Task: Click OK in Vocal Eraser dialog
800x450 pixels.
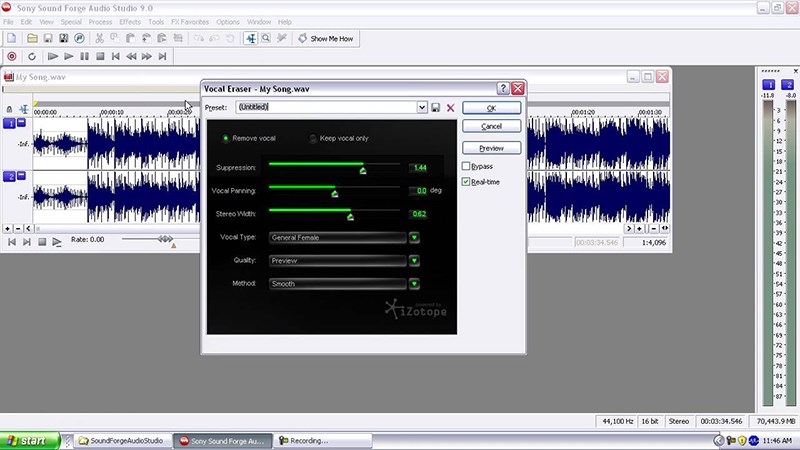Action: 491,108
